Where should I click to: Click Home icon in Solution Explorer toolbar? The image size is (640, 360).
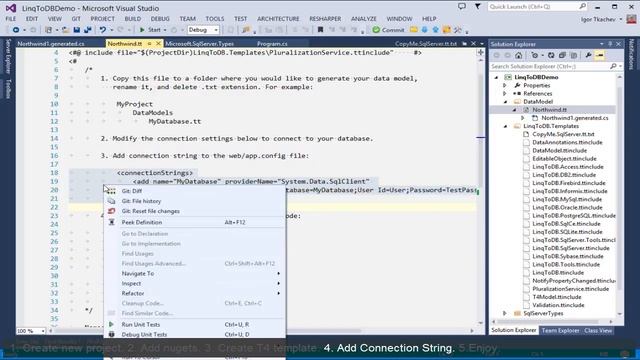(518, 56)
